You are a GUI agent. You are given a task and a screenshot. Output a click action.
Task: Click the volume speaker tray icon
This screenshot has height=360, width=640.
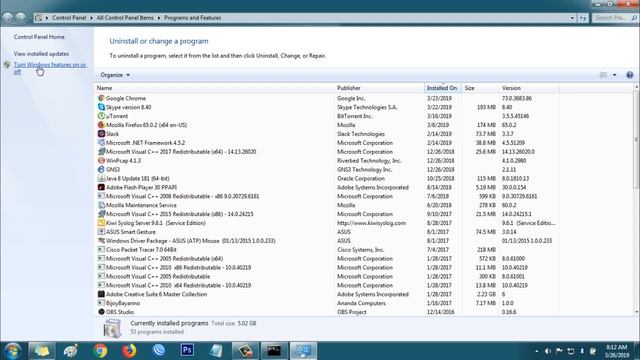pyautogui.click(x=548, y=351)
